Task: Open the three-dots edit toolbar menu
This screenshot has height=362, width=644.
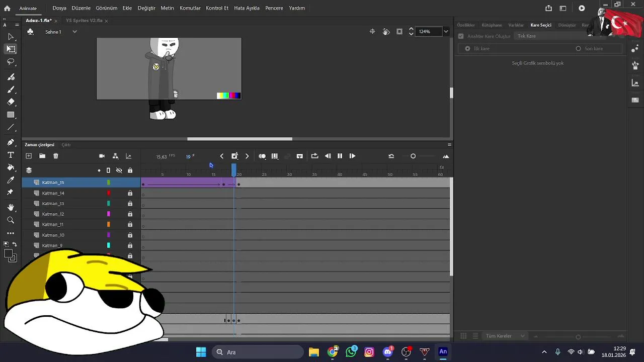Action: pos(11,233)
